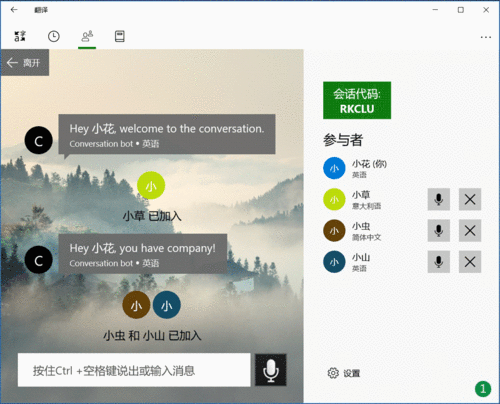Mute participant 小草 microphone

point(439,199)
